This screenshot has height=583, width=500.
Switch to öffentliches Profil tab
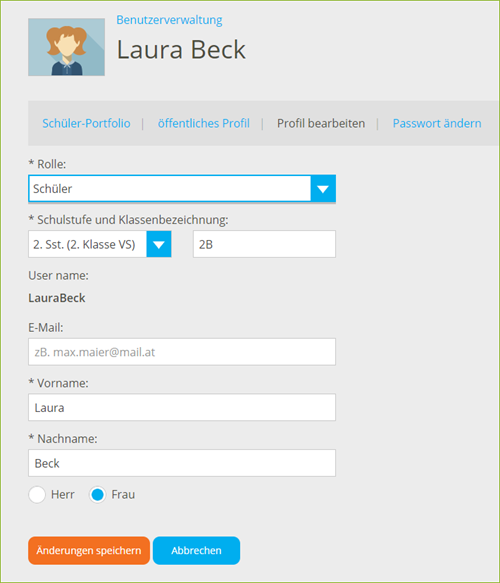coord(204,123)
